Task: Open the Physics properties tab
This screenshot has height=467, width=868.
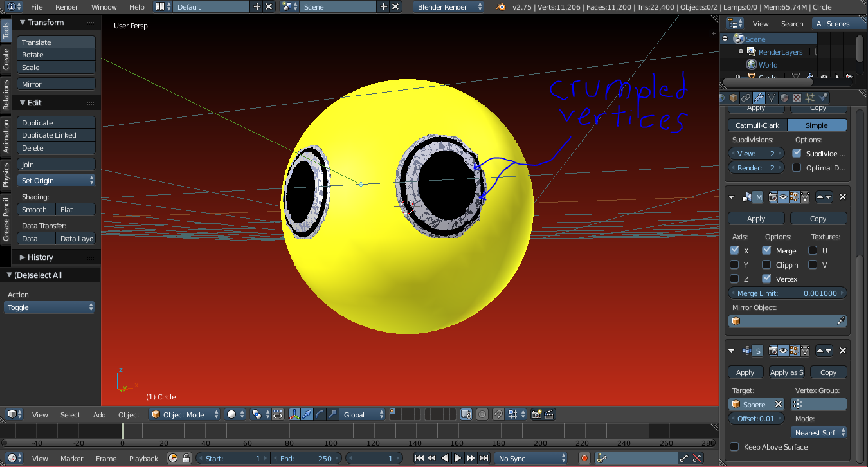Action: click(x=823, y=98)
